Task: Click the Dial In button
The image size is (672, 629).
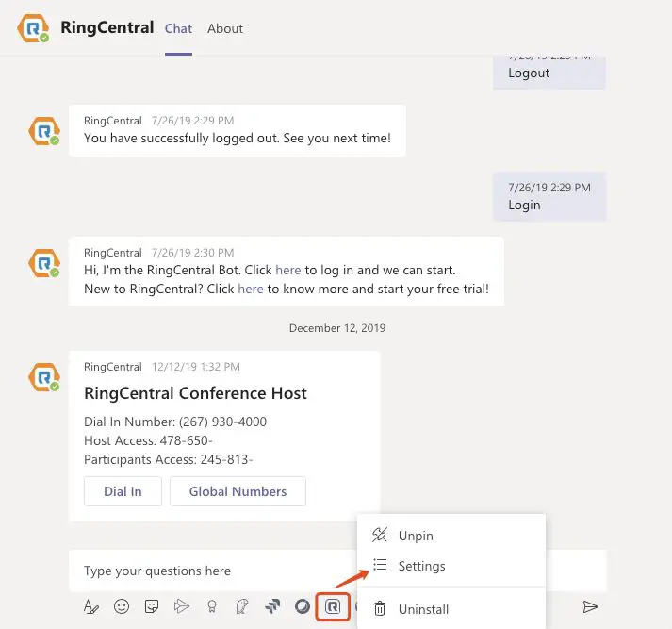Action: pos(123,491)
